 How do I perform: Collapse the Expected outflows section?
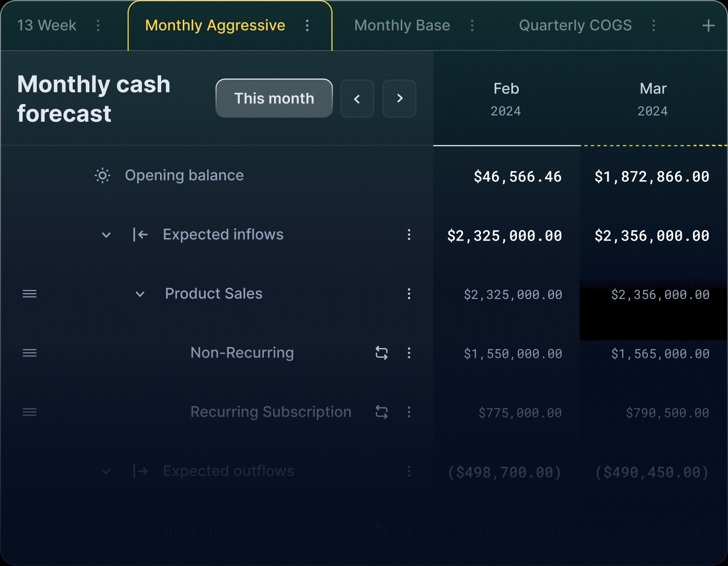coord(106,472)
